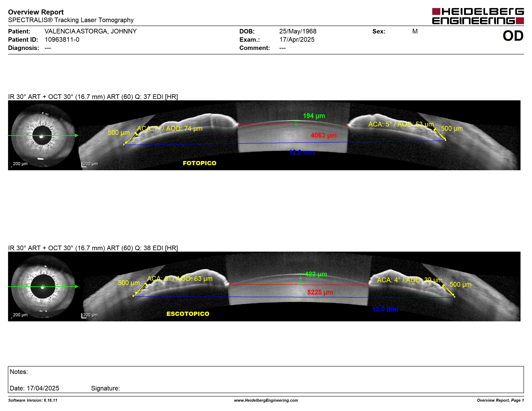Click Overview Report, Page 1 footer text

(x=500, y=400)
